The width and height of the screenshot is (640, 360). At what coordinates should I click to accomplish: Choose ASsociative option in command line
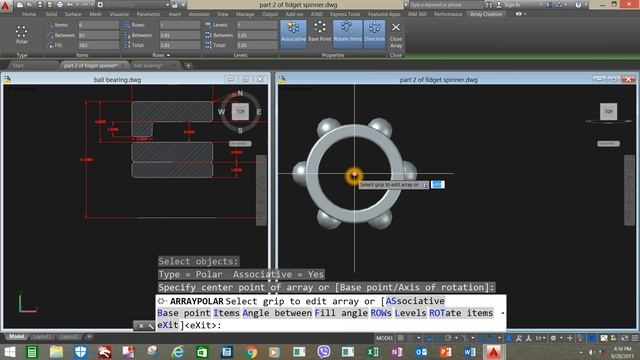pos(415,301)
